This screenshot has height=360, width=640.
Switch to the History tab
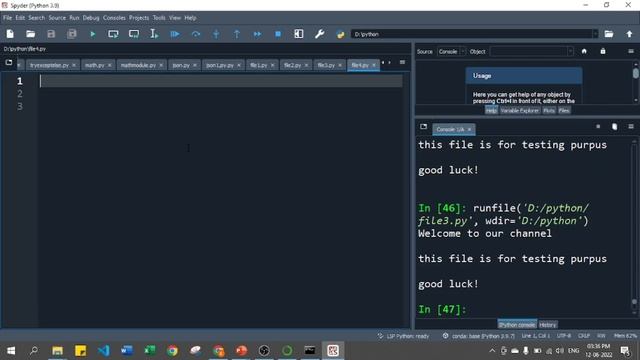[x=547, y=325]
